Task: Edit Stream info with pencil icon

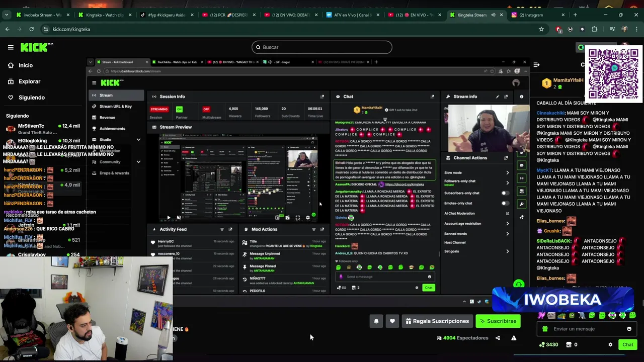Action: coord(498,97)
